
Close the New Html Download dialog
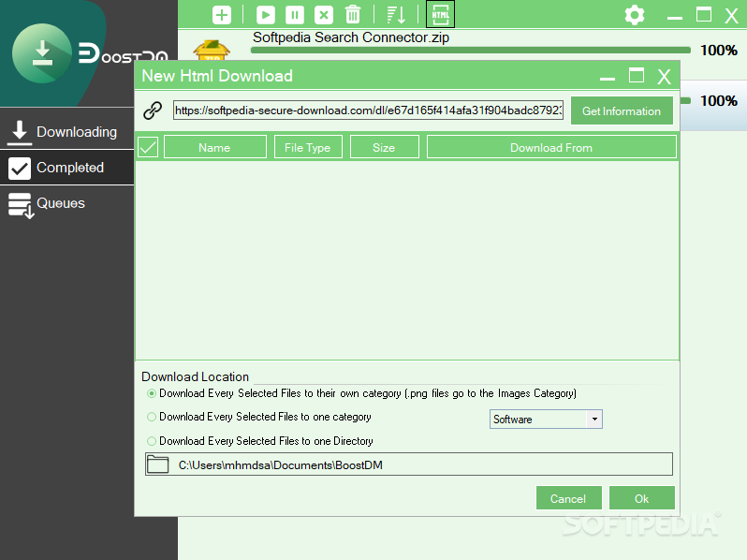[x=664, y=76]
